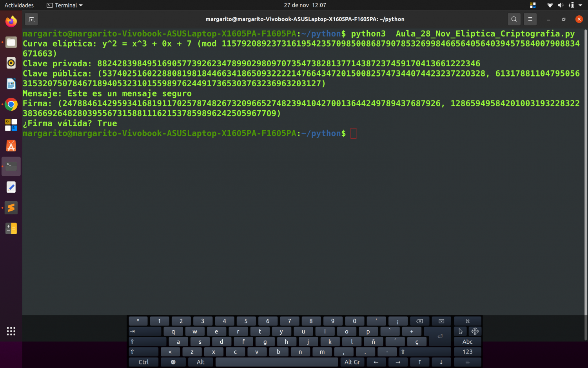Viewport: 588px width, 368px height.
Task: Open the Calculator dock icon
Action: 11,228
